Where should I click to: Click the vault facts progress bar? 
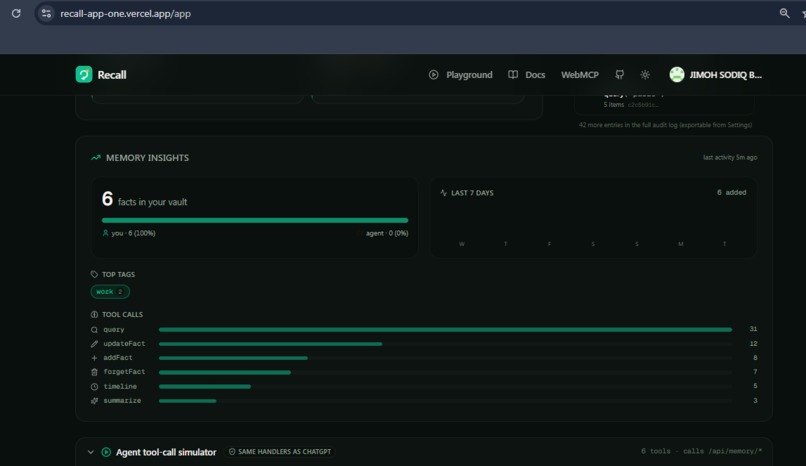click(x=255, y=220)
